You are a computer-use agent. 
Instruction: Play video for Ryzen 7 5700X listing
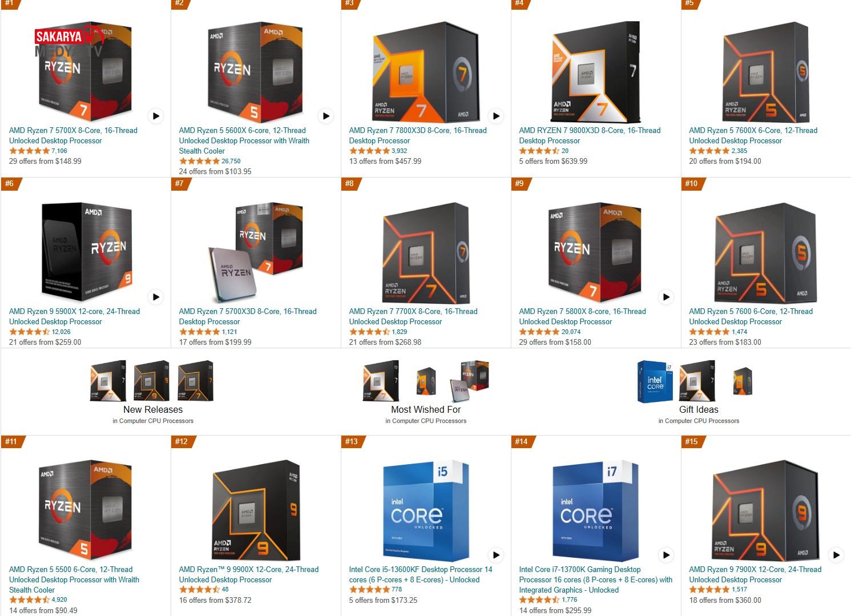pos(156,116)
